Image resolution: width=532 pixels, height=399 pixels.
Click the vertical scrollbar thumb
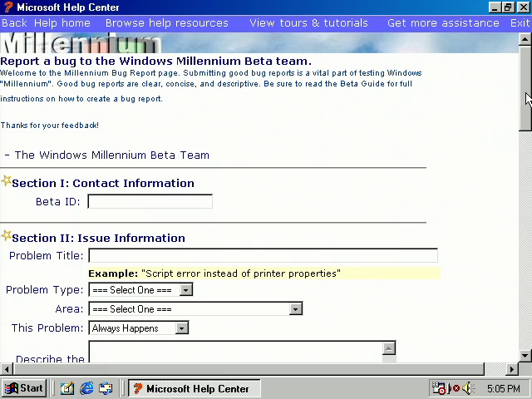tap(525, 88)
